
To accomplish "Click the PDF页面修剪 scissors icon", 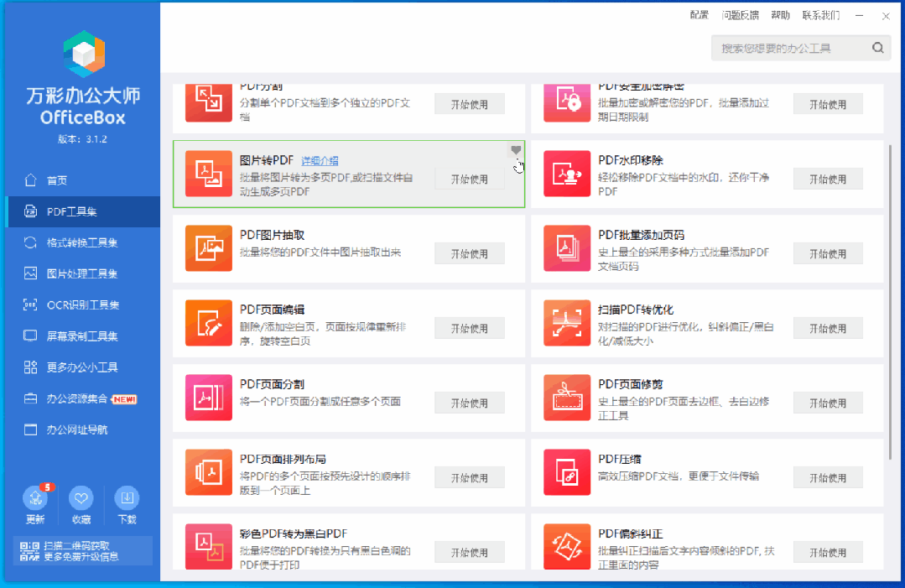I will tap(567, 398).
